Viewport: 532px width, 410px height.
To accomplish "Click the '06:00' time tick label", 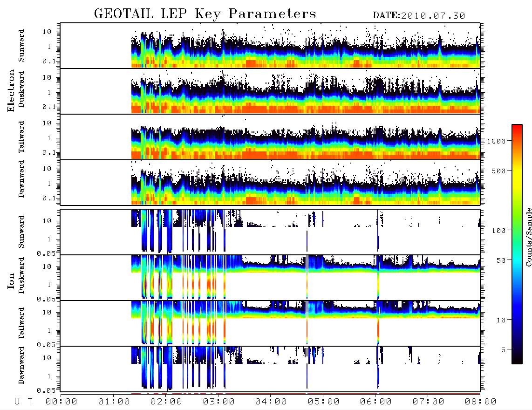I will [376, 402].
